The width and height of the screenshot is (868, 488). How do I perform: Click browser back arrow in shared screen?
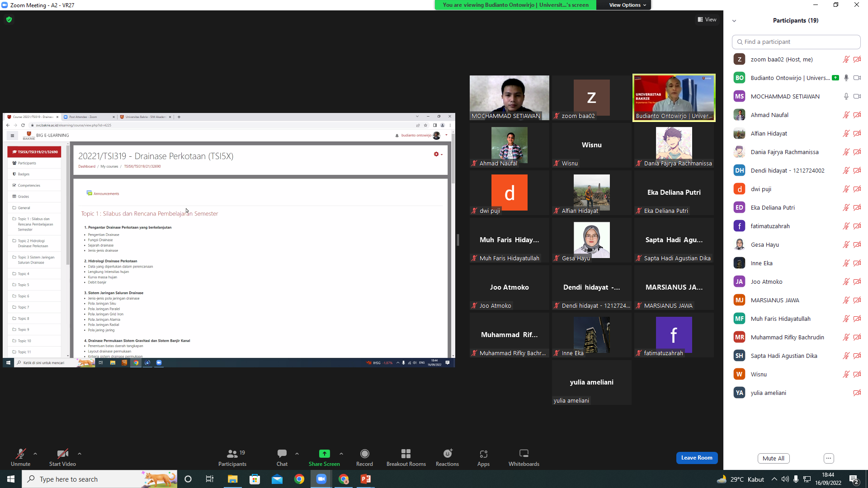point(8,125)
